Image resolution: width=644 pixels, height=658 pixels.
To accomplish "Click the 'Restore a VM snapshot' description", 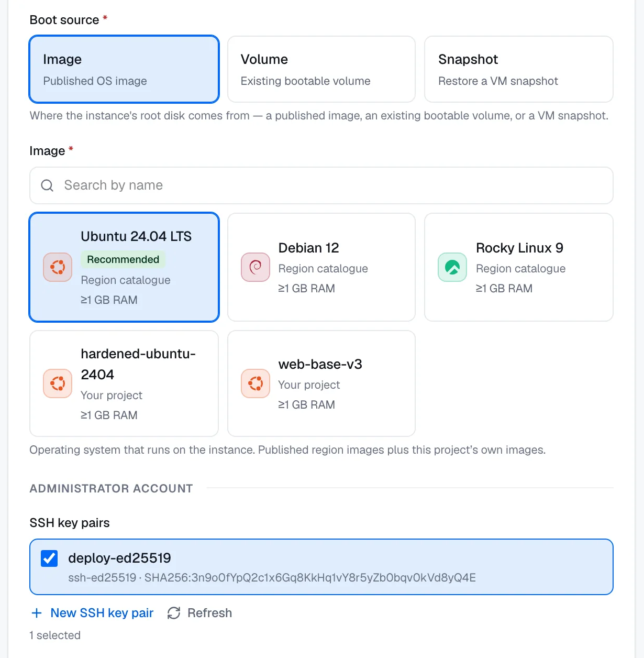I will click(498, 81).
